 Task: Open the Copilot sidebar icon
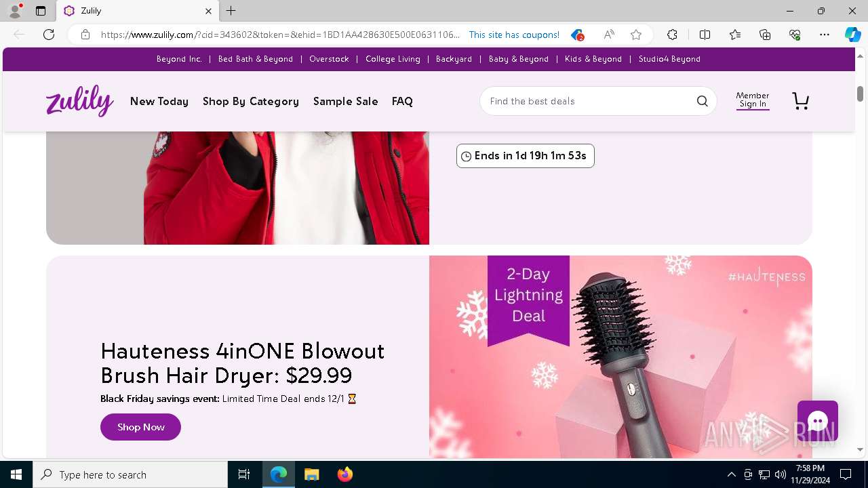(x=852, y=35)
